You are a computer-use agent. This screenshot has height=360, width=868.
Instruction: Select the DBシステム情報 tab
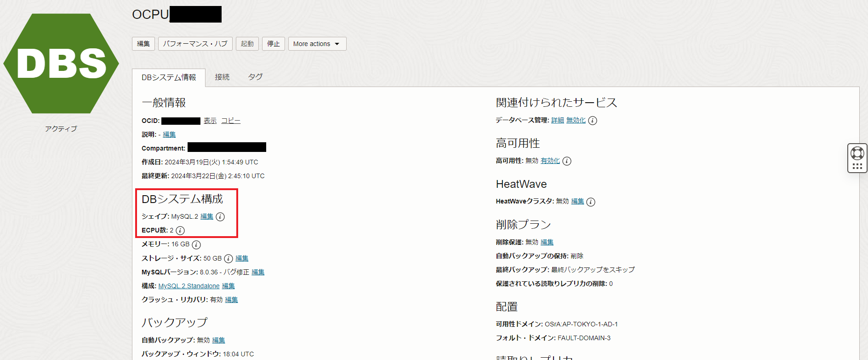tap(169, 77)
